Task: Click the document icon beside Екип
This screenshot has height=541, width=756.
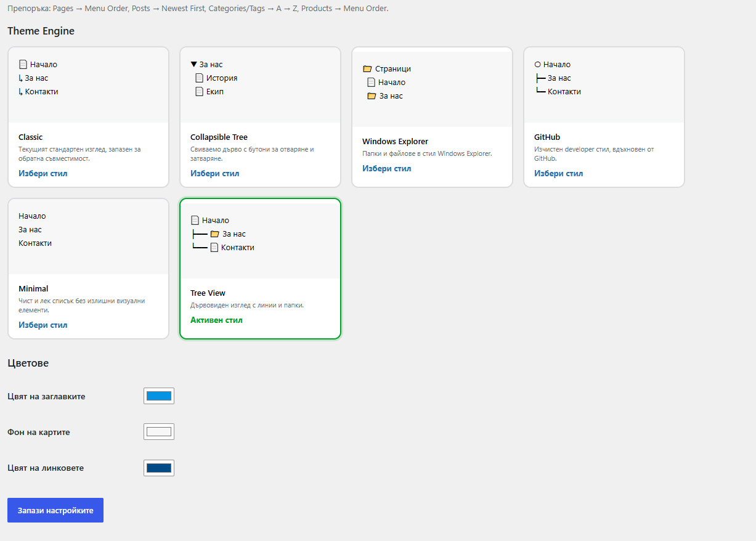Action: click(199, 91)
